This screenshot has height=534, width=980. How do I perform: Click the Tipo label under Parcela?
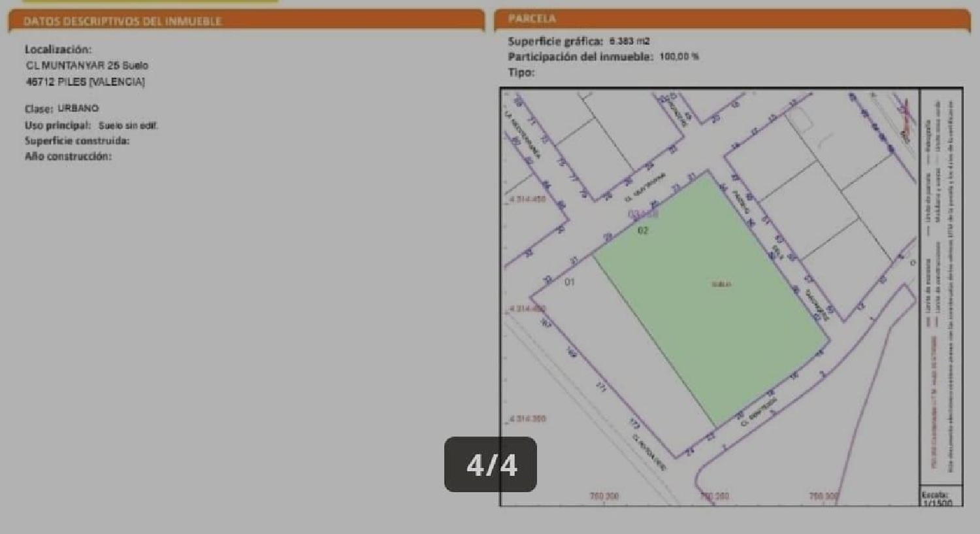(x=521, y=73)
